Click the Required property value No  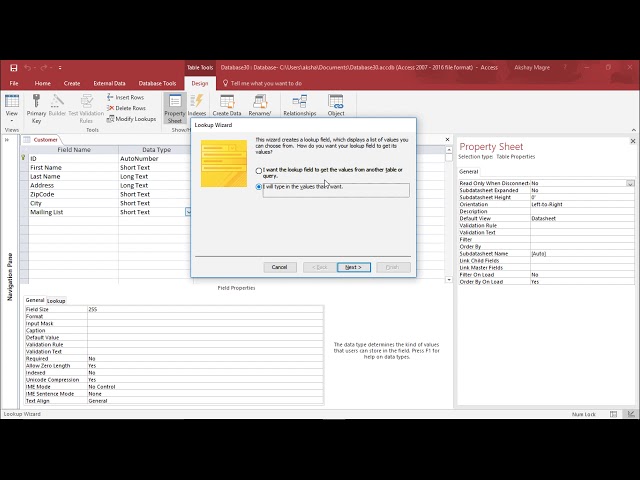click(205, 359)
